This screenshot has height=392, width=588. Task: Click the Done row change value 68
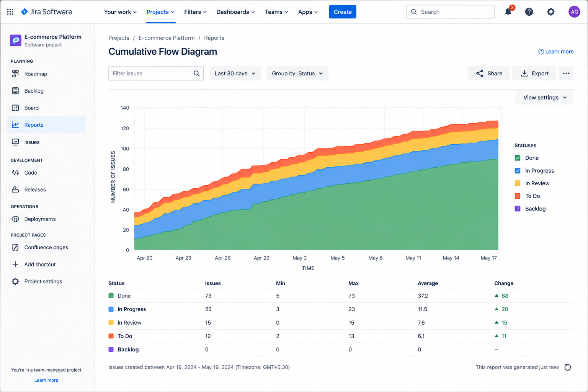click(505, 296)
